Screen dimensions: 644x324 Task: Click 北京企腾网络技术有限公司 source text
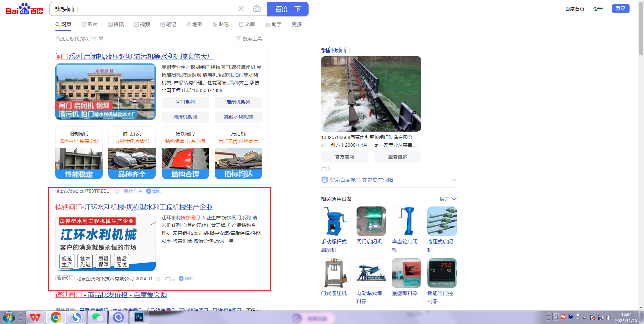coord(105,279)
